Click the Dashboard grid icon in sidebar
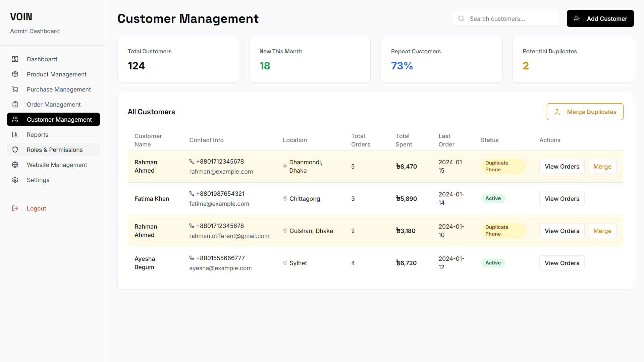Image resolution: width=644 pixels, height=362 pixels. [x=15, y=59]
